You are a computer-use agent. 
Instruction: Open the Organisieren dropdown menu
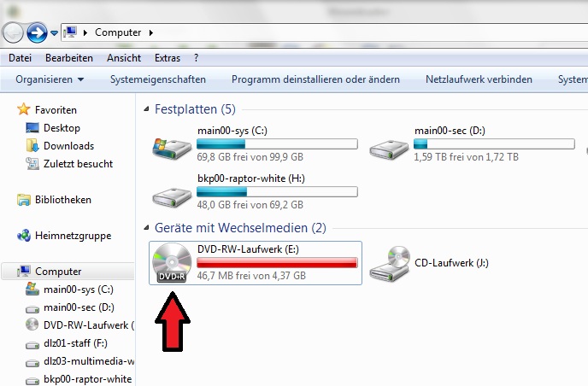50,79
